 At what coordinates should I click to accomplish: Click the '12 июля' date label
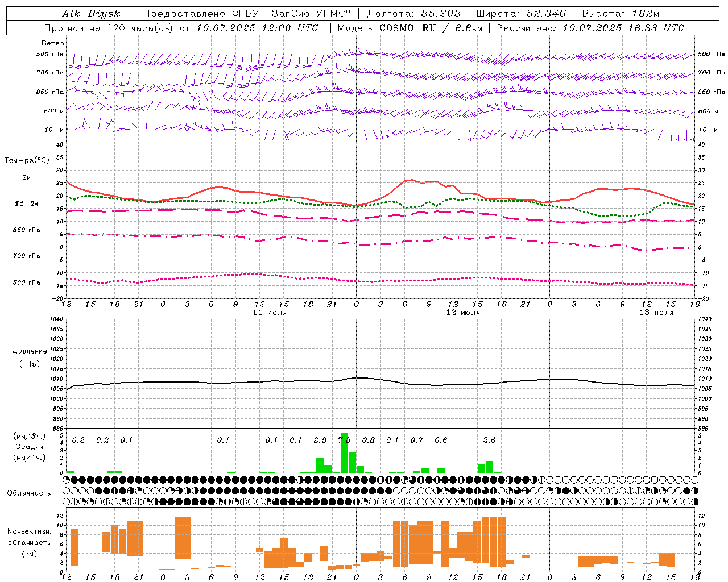[x=463, y=313]
